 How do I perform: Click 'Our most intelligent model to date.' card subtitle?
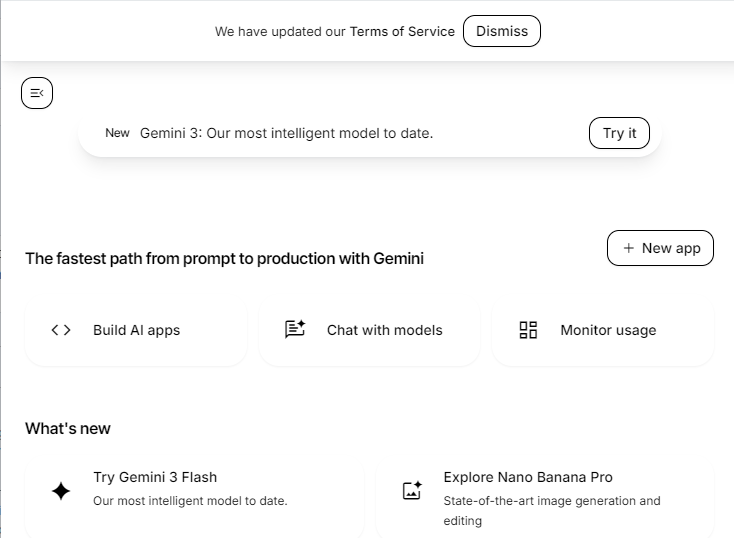pos(190,501)
